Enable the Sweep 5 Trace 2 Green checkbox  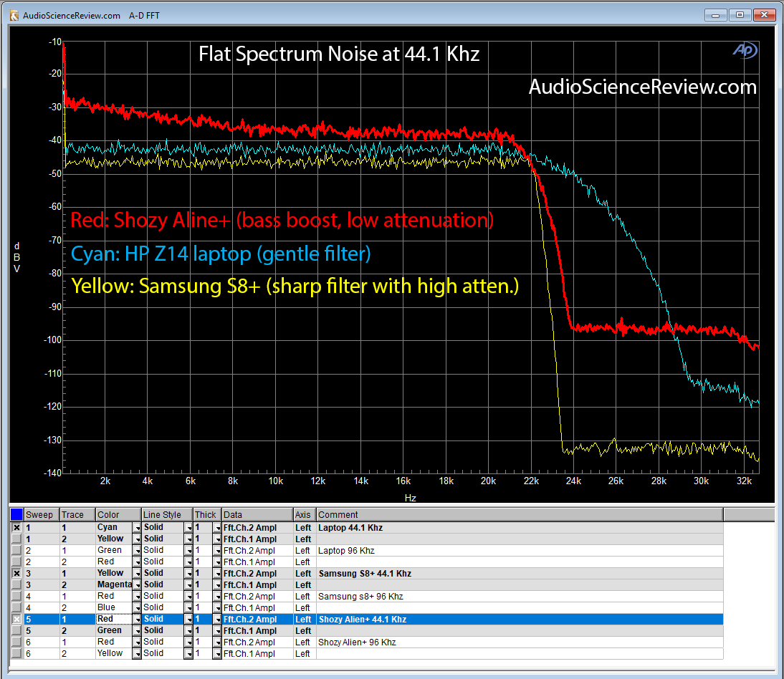pyautogui.click(x=16, y=631)
